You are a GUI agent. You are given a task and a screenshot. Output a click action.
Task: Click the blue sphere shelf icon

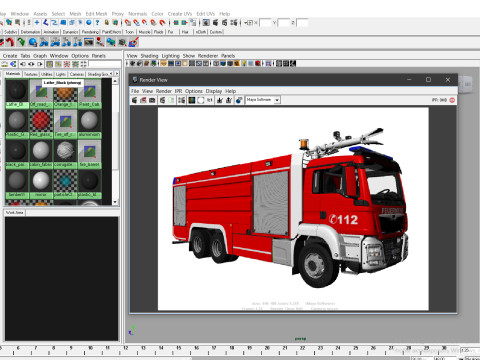point(33,42)
